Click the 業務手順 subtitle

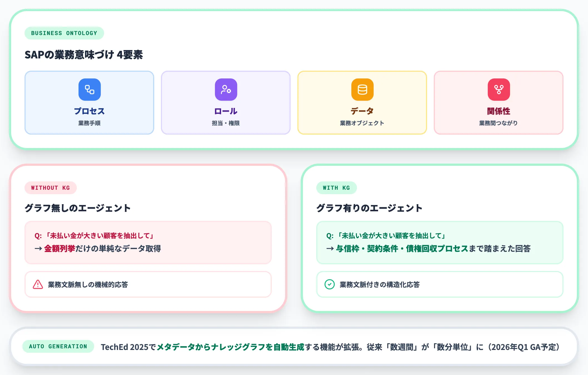click(89, 123)
